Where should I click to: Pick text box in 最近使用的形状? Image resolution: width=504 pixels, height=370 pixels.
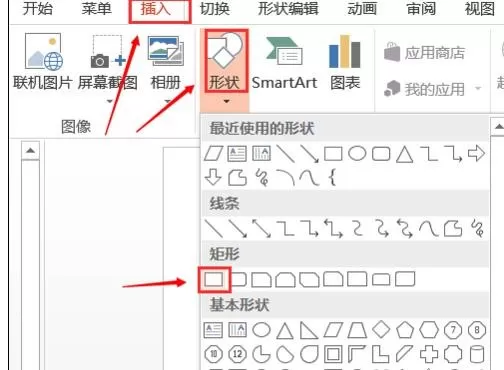[x=237, y=154]
